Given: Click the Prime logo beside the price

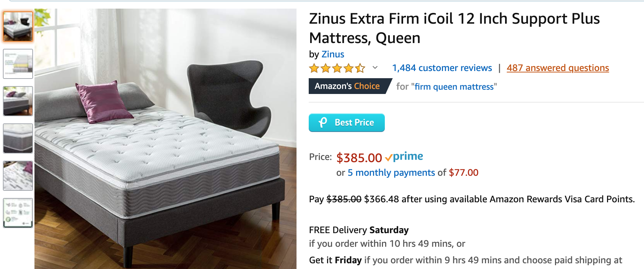Looking at the screenshot, I should [404, 157].
